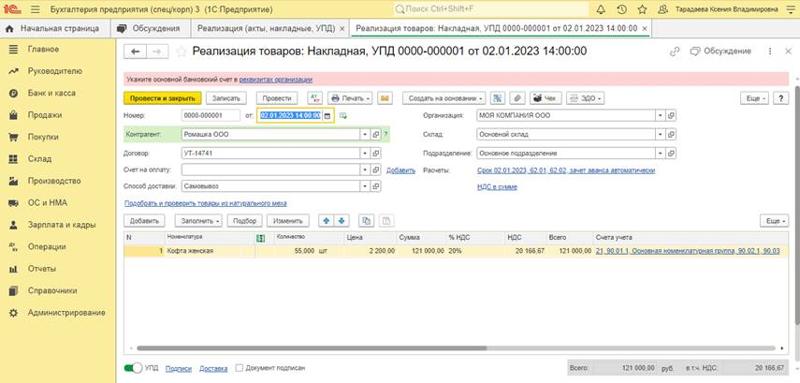Viewport: 800px width, 383px height.
Task: Click Провести и закрыть button
Action: 163,98
